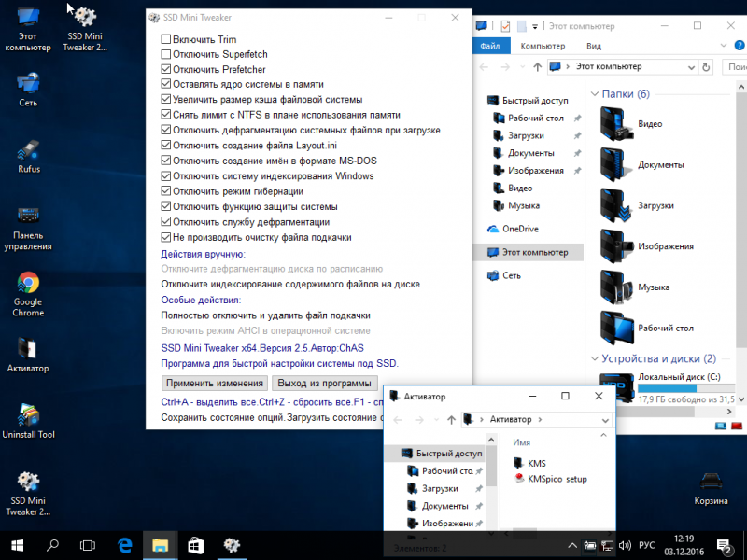This screenshot has height=560, width=747.
Task: Open recent locations dropdown in Explorer
Action: point(523,67)
